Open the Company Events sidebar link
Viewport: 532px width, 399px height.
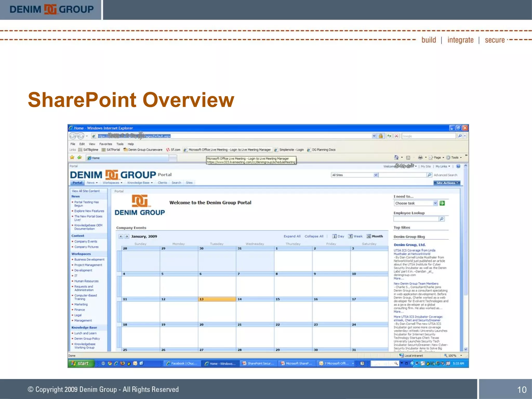click(86, 241)
